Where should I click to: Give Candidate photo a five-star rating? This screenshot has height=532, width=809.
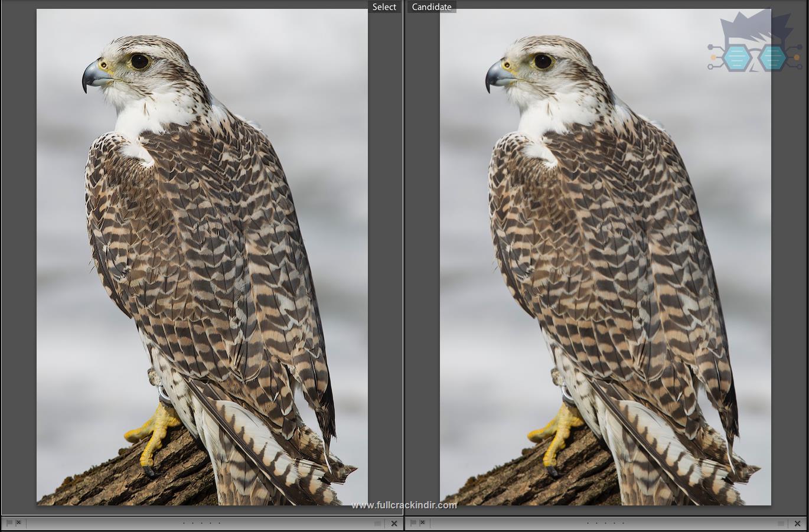coord(623,523)
